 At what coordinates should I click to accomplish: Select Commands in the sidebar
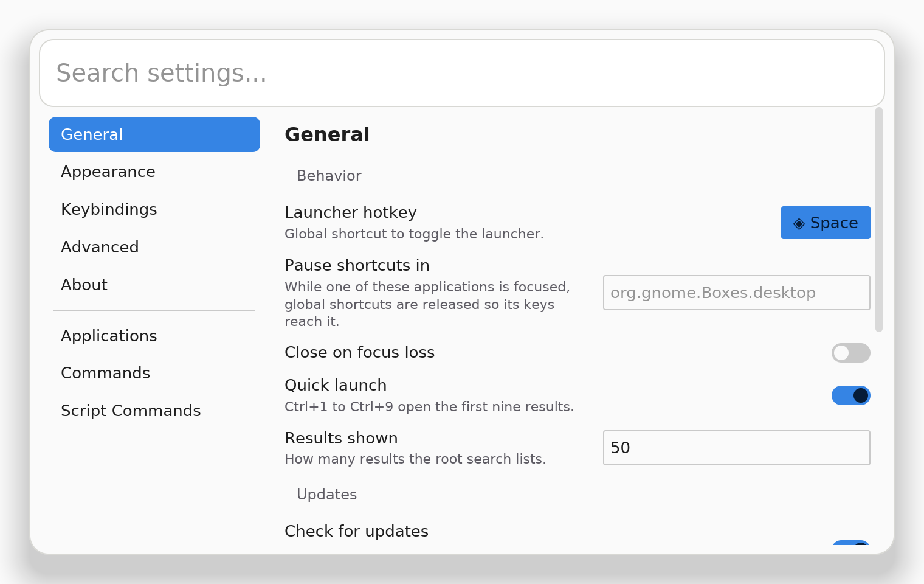154,374
